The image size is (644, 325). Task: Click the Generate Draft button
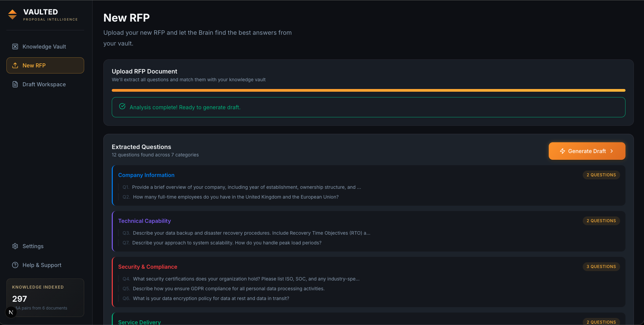point(586,151)
